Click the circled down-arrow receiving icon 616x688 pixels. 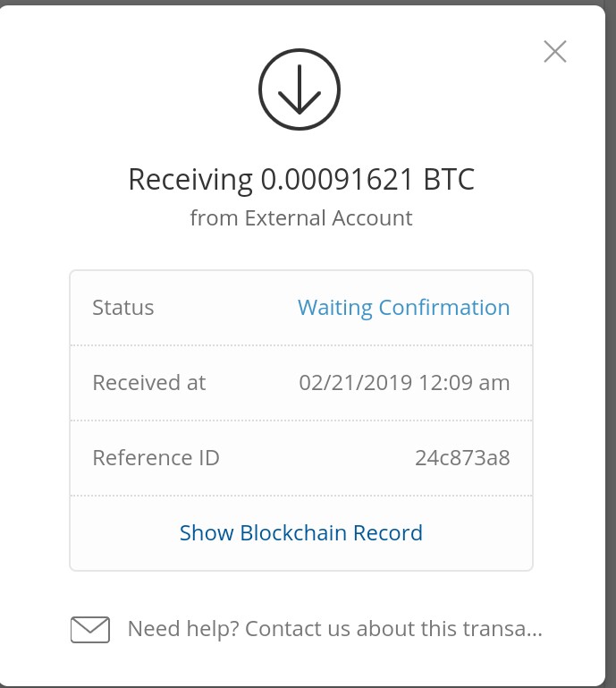300,89
